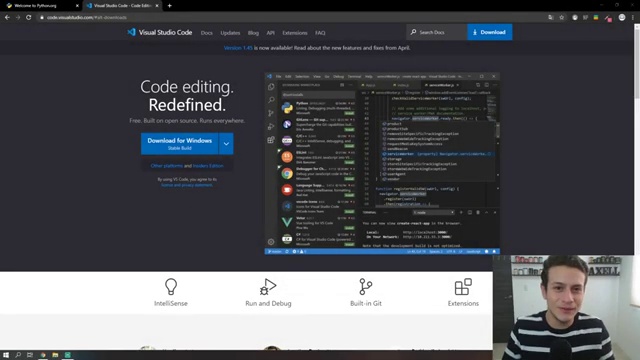Screen dimensions: 640x360
Task: Expand the download options chevron
Action: (x=226, y=144)
